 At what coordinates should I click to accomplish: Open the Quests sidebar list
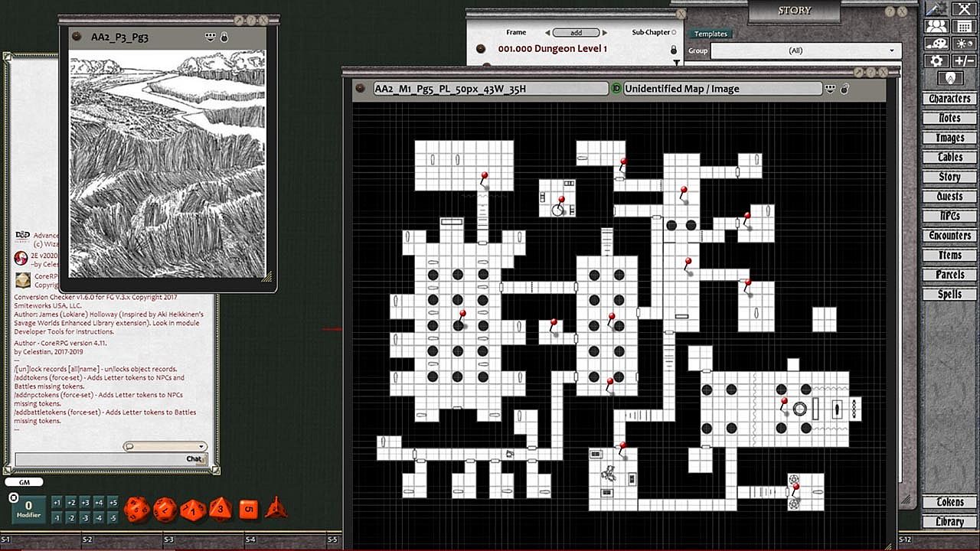click(x=949, y=196)
